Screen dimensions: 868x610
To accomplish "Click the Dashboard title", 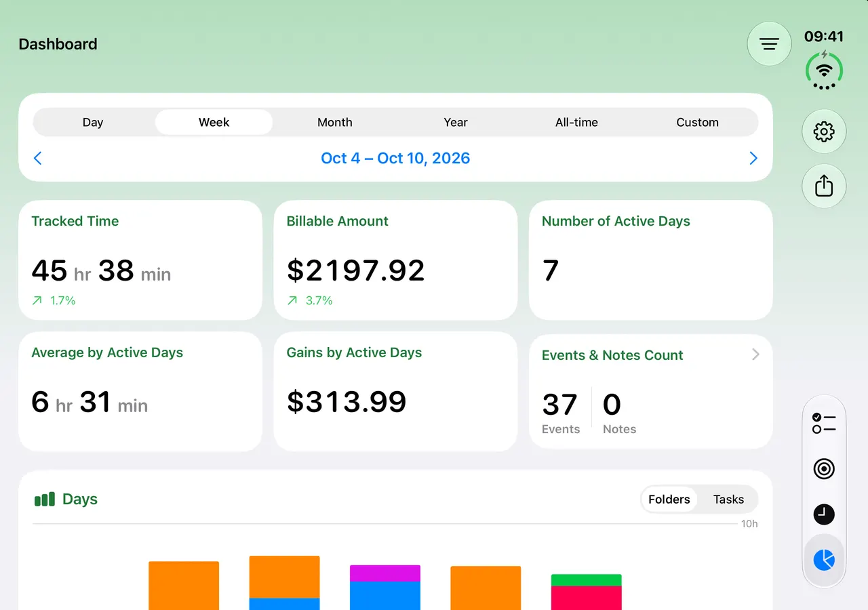I will point(58,44).
